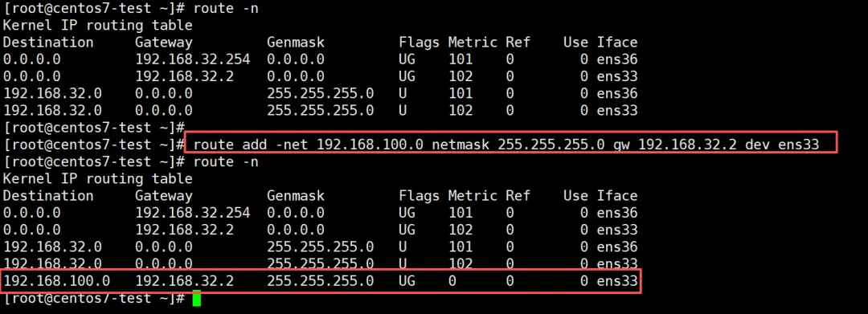The image size is (868, 314).
Task: Click 'UG' flag in the 192.168.100.0 row
Action: click(407, 281)
